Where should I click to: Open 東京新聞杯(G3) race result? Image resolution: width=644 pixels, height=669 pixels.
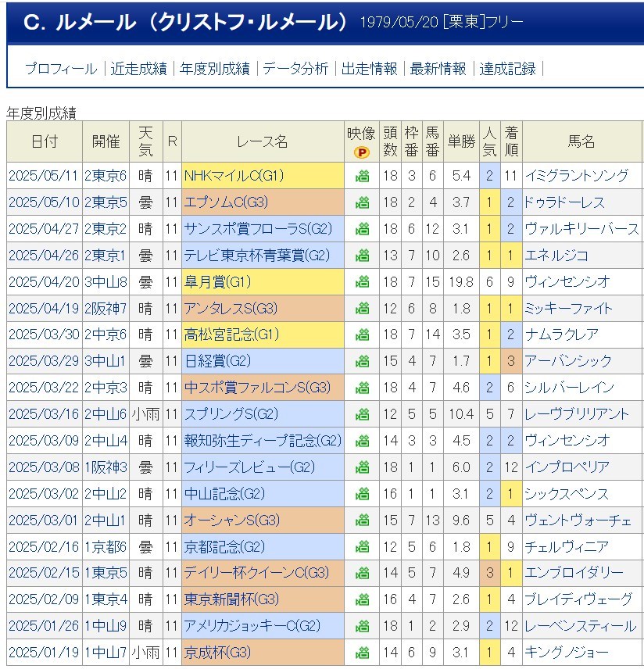(231, 600)
